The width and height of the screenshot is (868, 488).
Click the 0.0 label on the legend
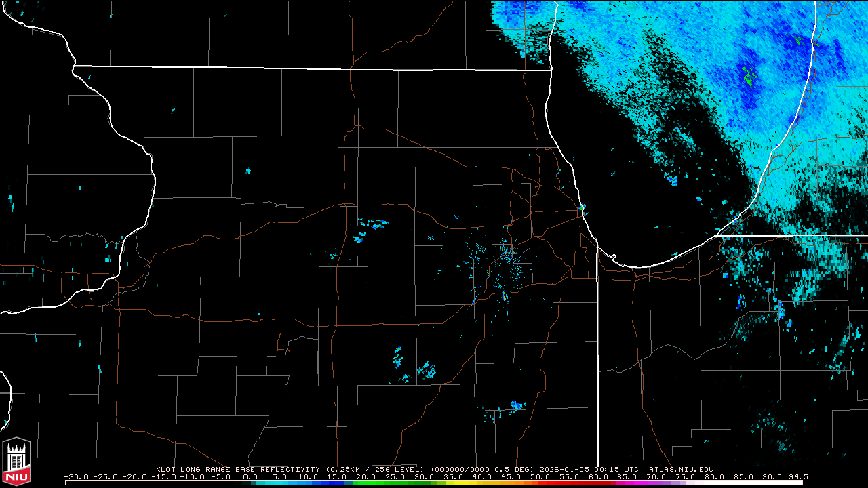click(250, 476)
